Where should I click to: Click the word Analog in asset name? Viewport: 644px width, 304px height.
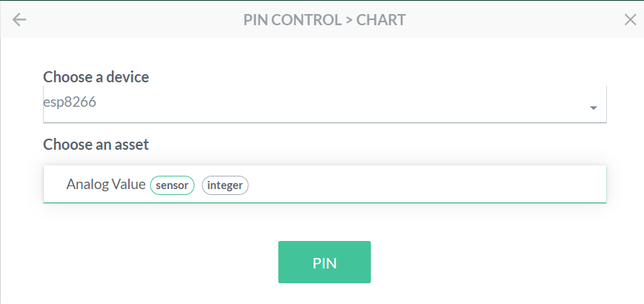point(86,185)
